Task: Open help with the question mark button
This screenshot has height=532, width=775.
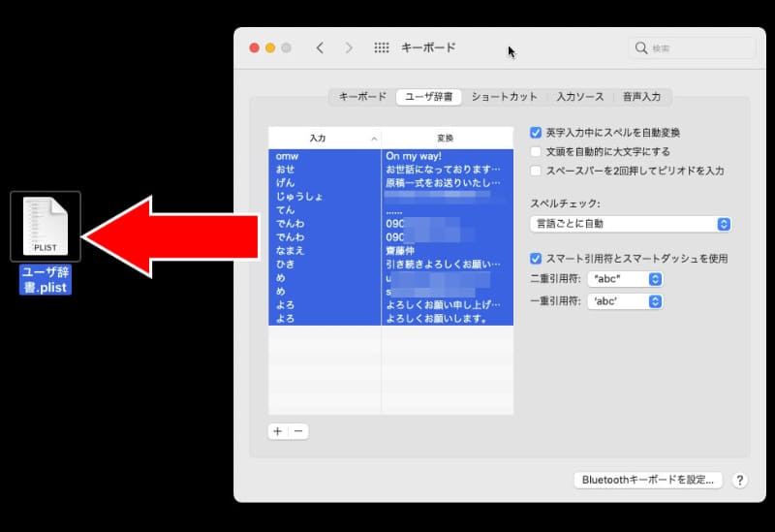Action: (x=739, y=480)
